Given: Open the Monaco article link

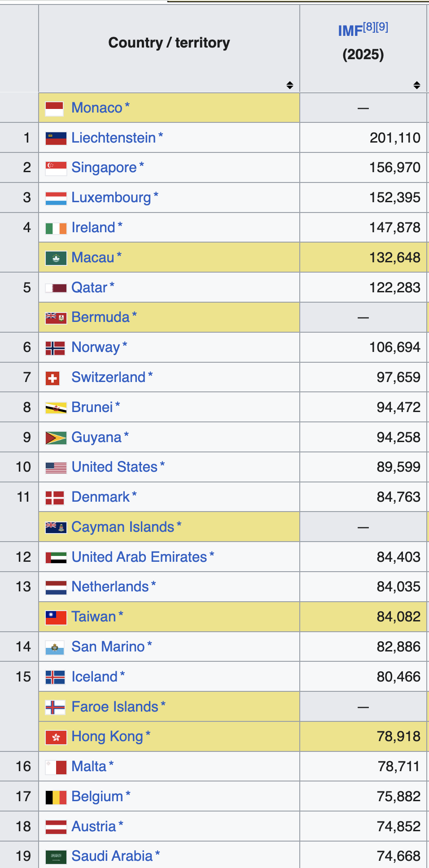Looking at the screenshot, I should [x=97, y=108].
